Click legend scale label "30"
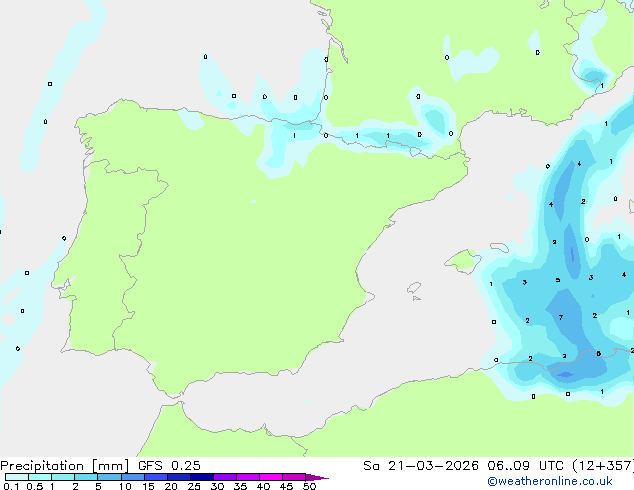The height and width of the screenshot is (490, 634). pos(217,486)
